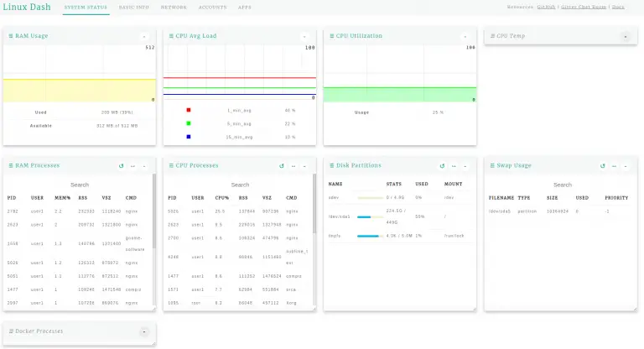Collapse the CPU Avg Load panel
This screenshot has height=349, width=644.
(x=304, y=37)
